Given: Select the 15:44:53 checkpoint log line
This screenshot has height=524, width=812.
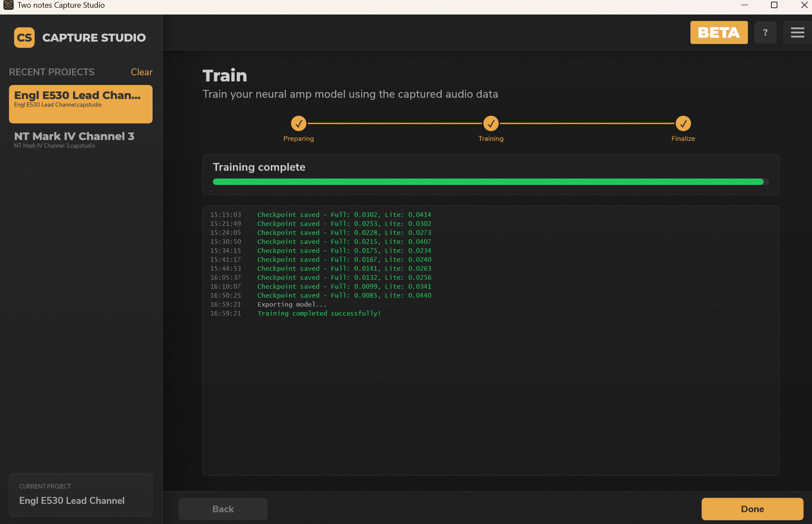Looking at the screenshot, I should tap(321, 269).
